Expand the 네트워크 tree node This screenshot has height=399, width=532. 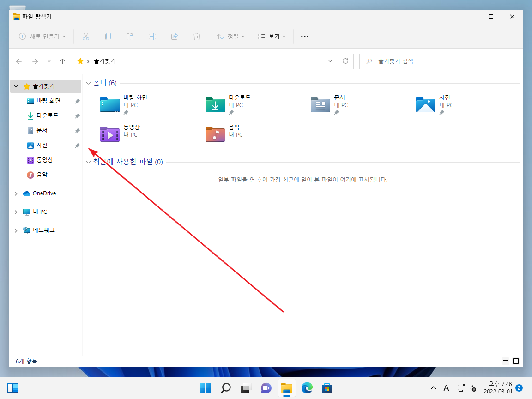[16, 230]
